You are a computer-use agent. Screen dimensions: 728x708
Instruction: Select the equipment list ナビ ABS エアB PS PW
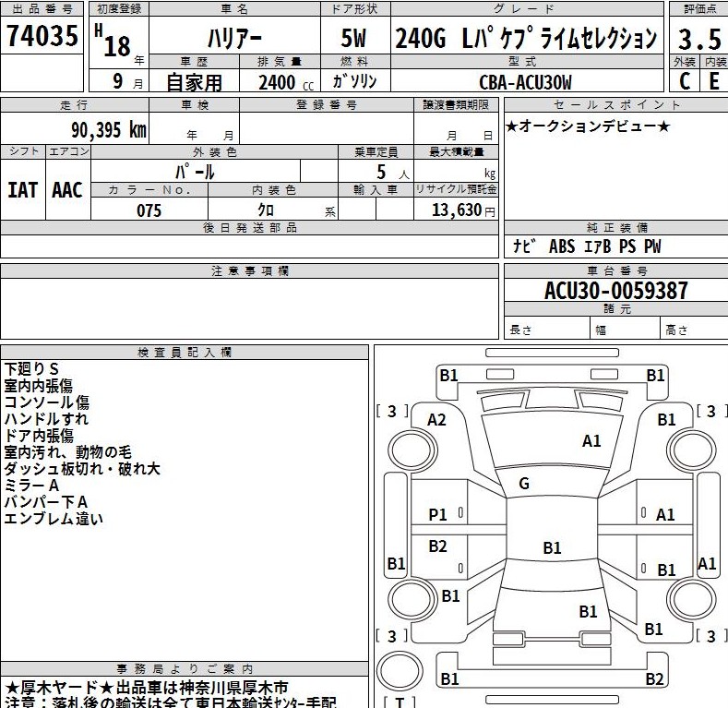click(587, 246)
